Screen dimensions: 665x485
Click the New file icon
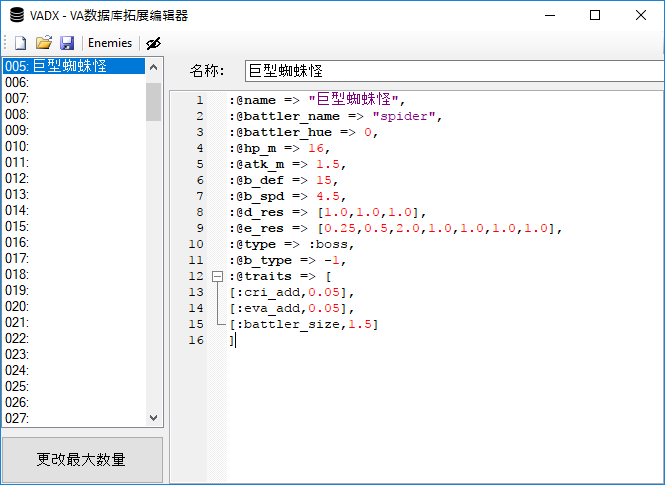click(x=20, y=43)
